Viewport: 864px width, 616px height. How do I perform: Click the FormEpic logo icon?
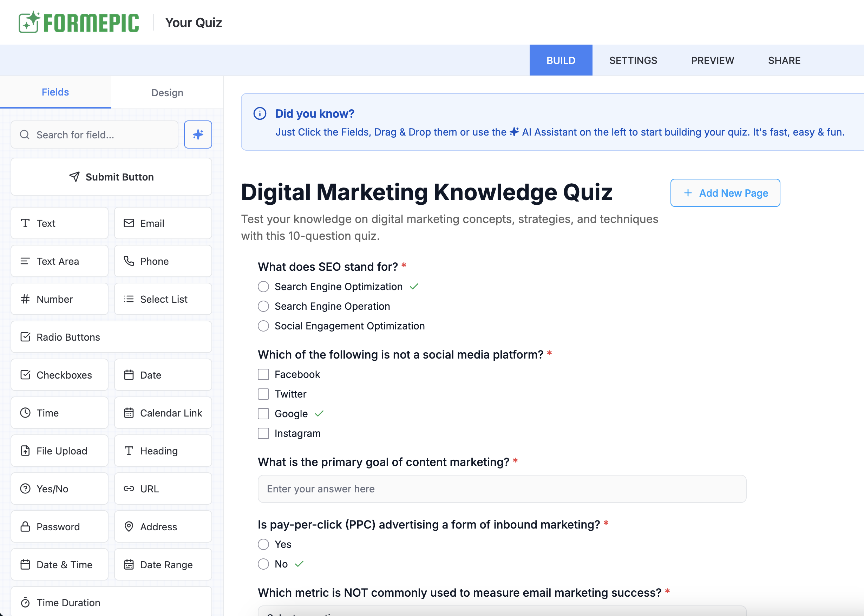29,22
